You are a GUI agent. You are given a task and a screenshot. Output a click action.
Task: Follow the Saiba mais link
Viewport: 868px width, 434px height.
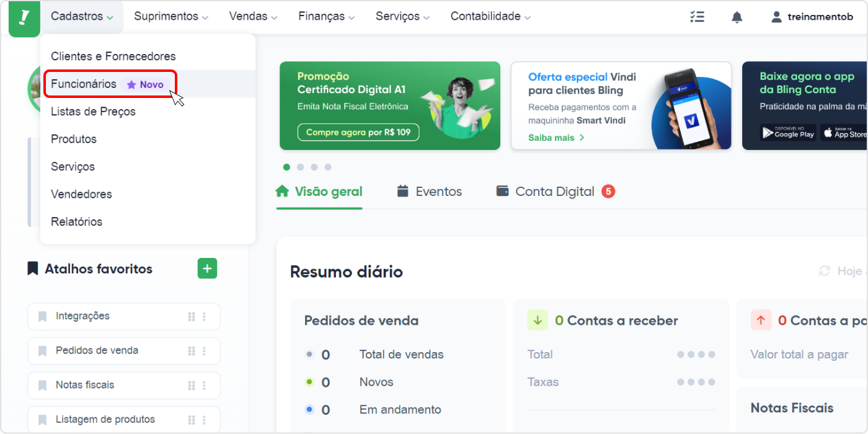(x=556, y=138)
